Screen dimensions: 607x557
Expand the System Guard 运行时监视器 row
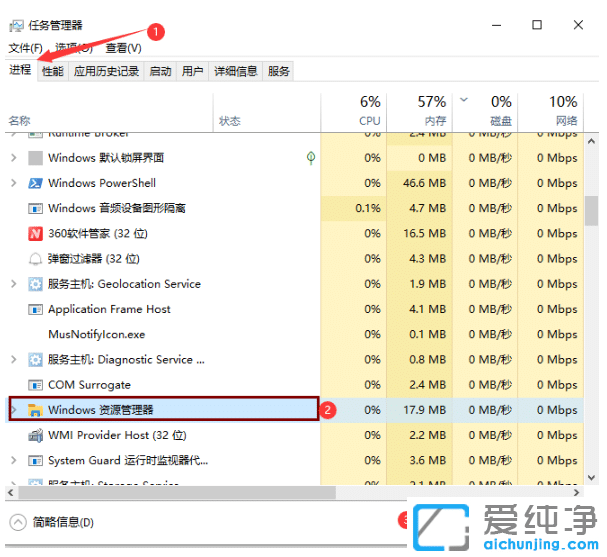[14, 461]
